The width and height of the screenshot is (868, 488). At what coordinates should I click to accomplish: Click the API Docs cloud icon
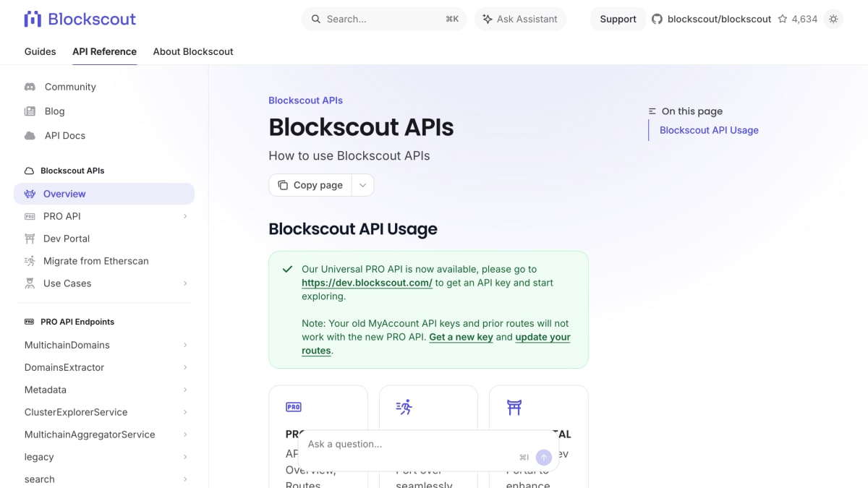click(30, 136)
